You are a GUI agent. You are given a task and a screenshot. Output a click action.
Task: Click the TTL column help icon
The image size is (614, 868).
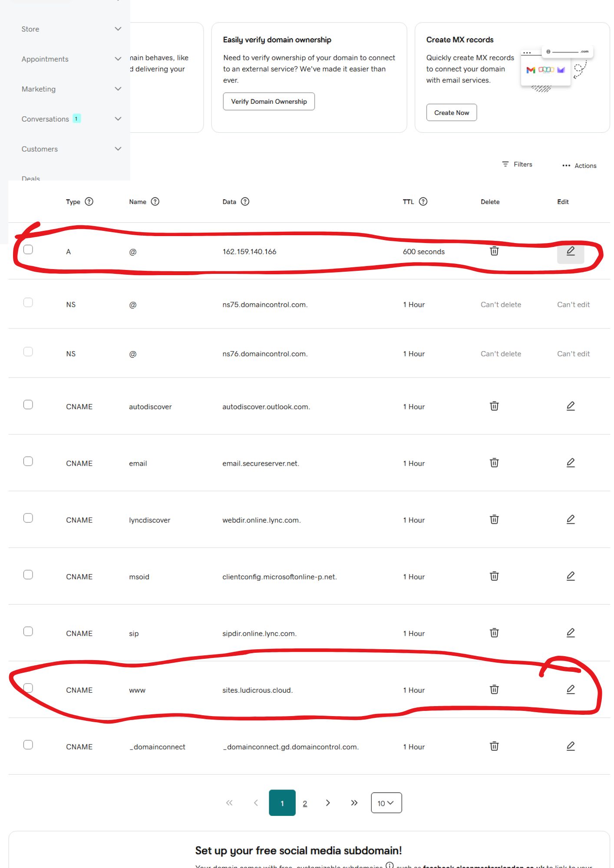click(x=423, y=201)
